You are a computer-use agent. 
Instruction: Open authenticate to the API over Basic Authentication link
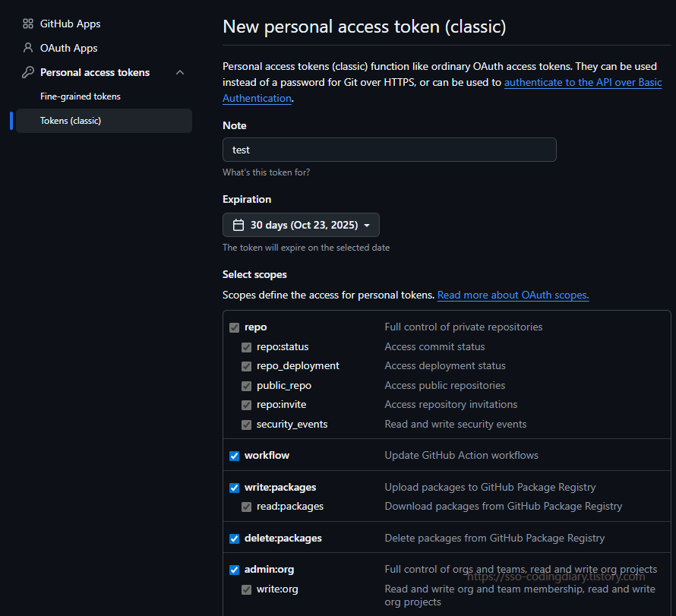pos(583,82)
